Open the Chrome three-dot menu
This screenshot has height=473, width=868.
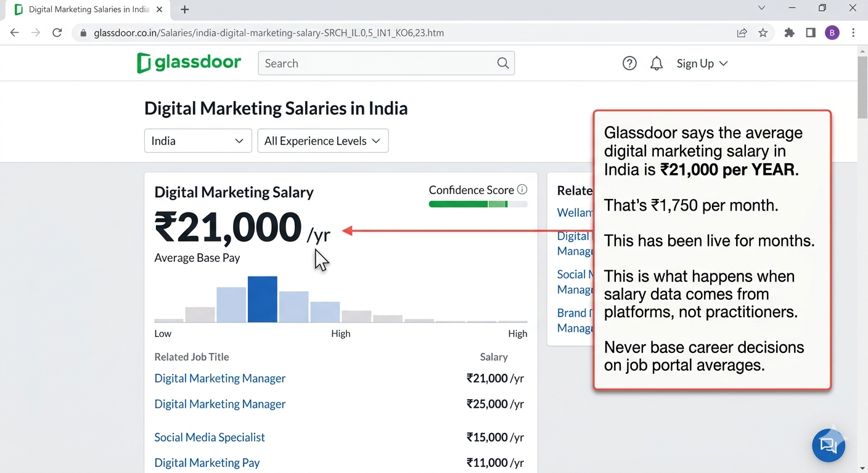click(x=853, y=33)
